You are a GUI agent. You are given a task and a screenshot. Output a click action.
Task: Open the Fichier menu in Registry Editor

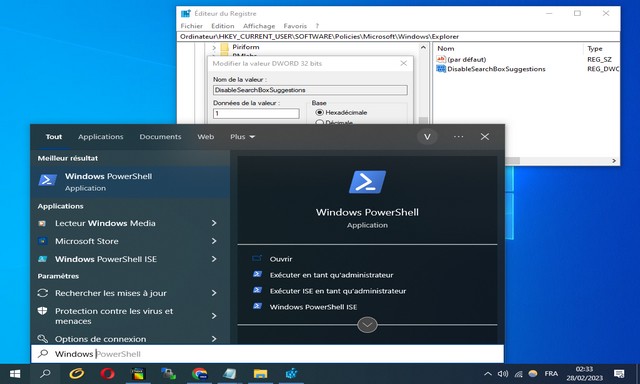click(x=191, y=26)
